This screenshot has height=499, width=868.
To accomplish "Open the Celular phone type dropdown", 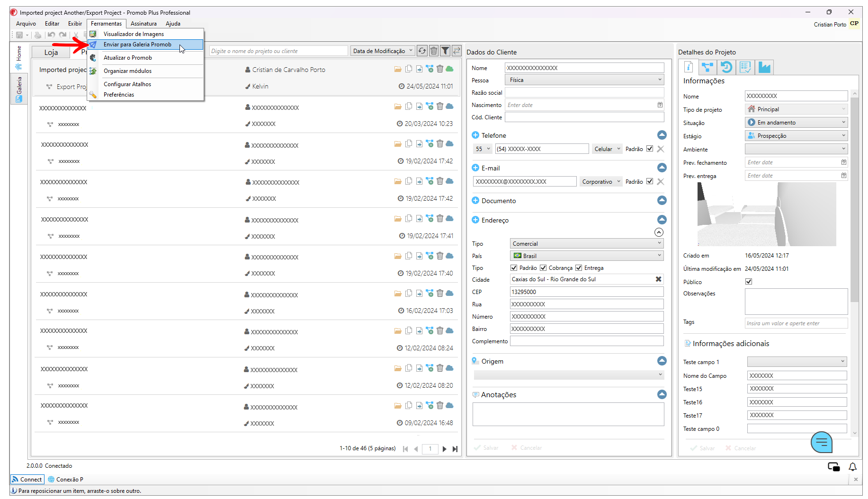I will coord(607,149).
